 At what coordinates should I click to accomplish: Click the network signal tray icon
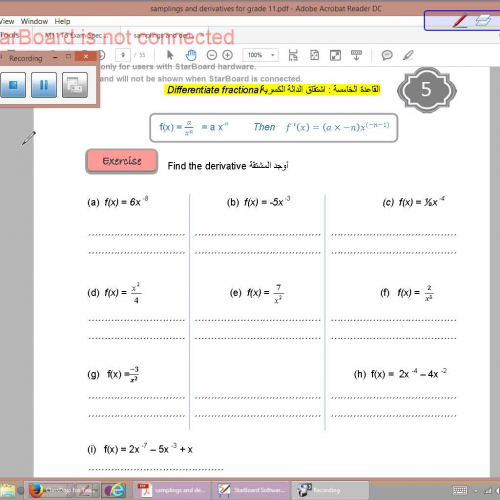click(x=488, y=490)
